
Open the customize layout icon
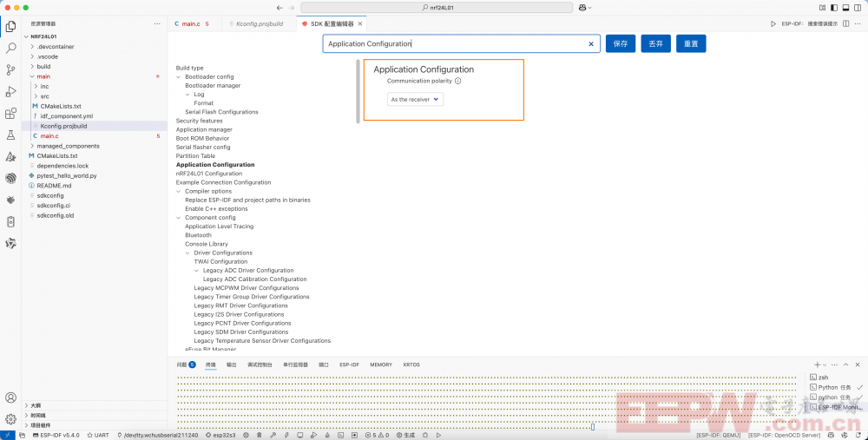pyautogui.click(x=822, y=8)
